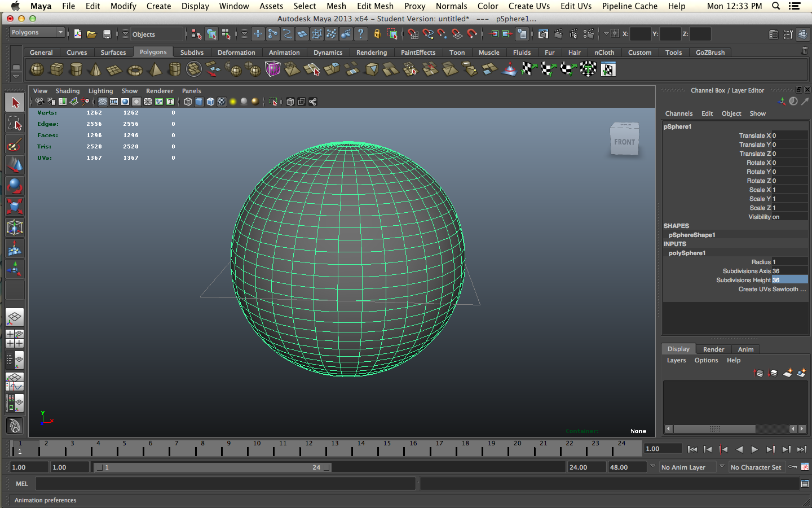
Task: Create a new scene from the status line
Action: [x=78, y=34]
